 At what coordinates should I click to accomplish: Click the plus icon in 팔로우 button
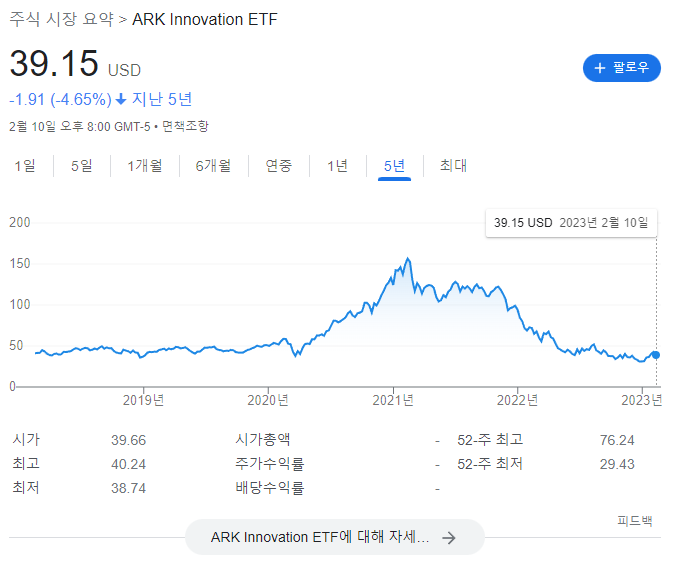coord(600,68)
